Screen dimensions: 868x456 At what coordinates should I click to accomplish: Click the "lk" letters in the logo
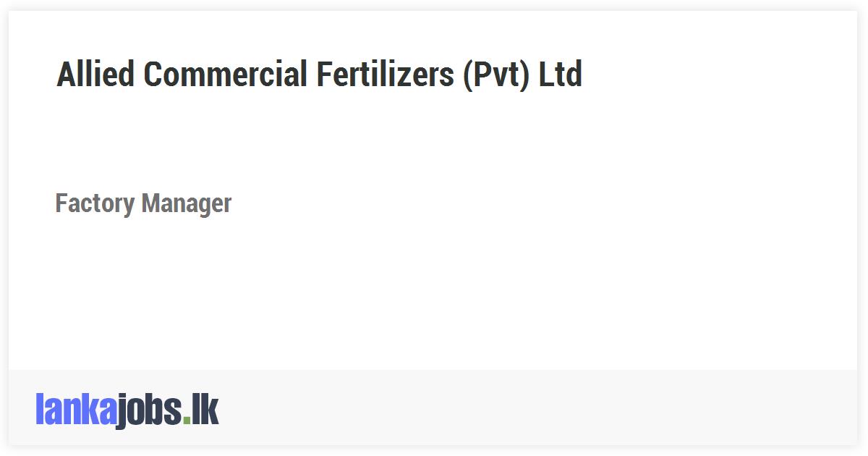pos(205,410)
